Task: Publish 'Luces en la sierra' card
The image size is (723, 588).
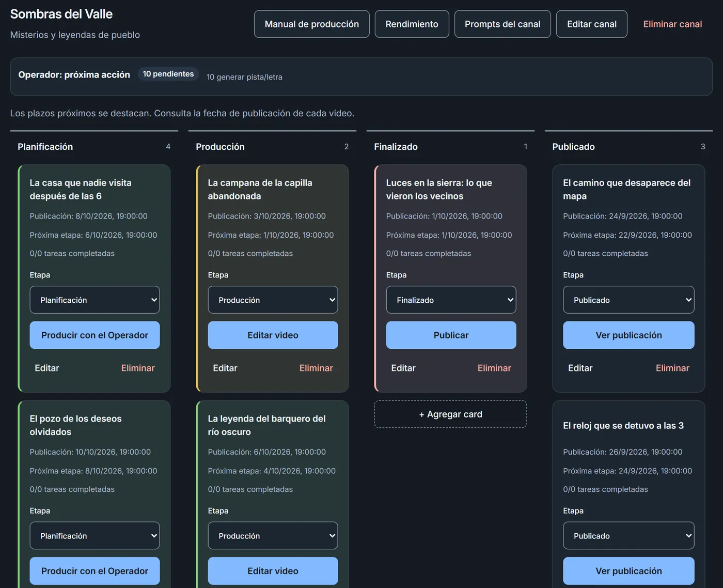Action: 451,335
